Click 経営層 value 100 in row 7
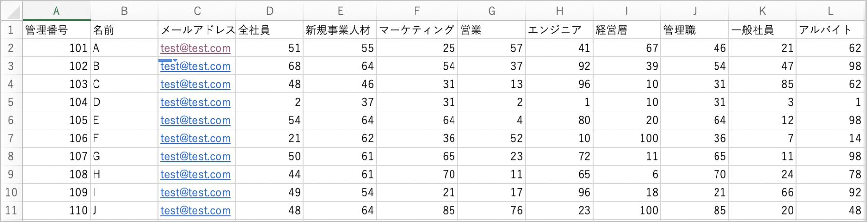Viewport: 868px width, 222px height. [x=627, y=138]
